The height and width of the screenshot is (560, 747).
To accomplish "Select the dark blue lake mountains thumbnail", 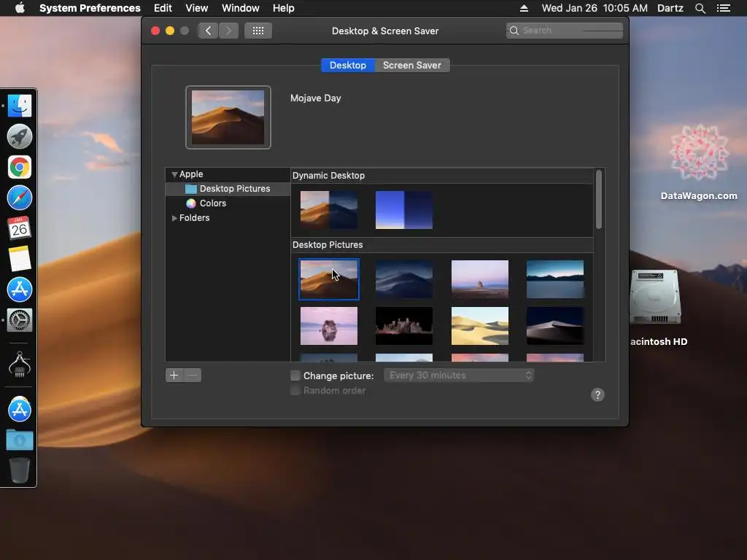I will 555,279.
